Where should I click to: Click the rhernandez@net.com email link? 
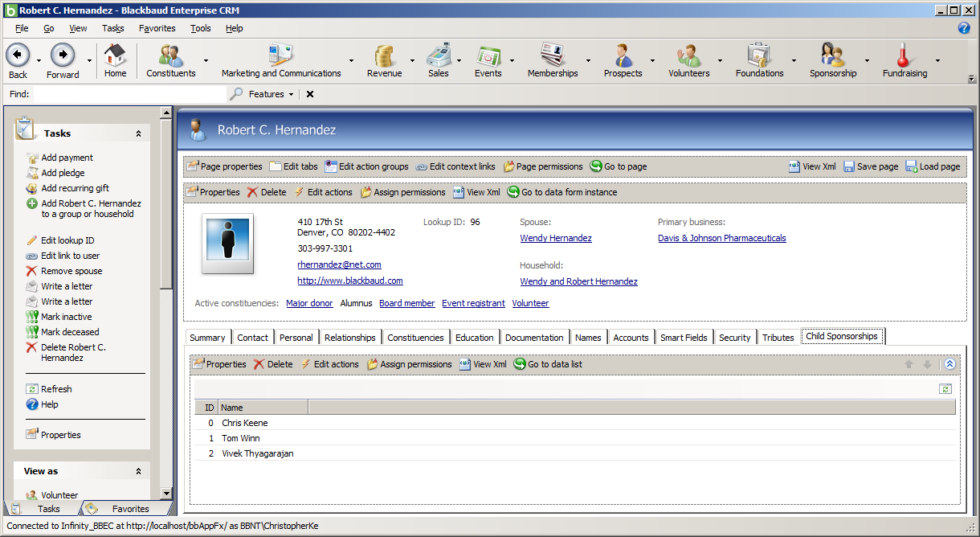pyautogui.click(x=339, y=264)
